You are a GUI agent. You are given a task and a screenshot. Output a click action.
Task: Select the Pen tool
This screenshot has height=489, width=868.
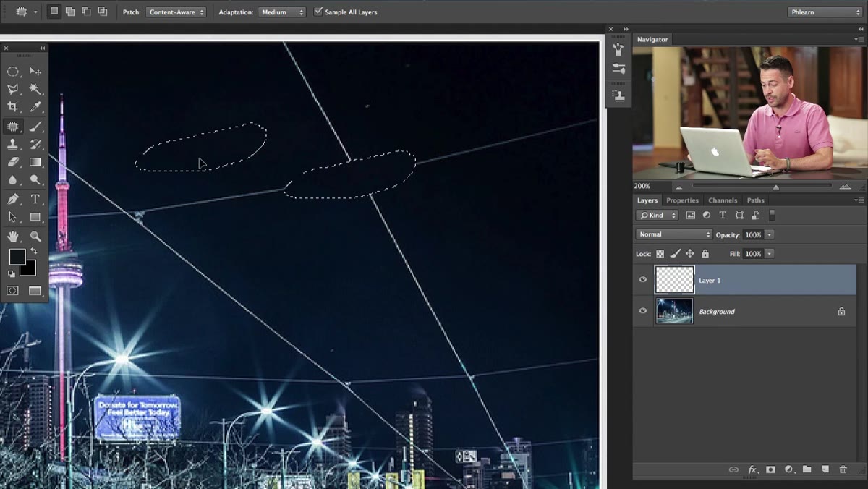tap(13, 199)
